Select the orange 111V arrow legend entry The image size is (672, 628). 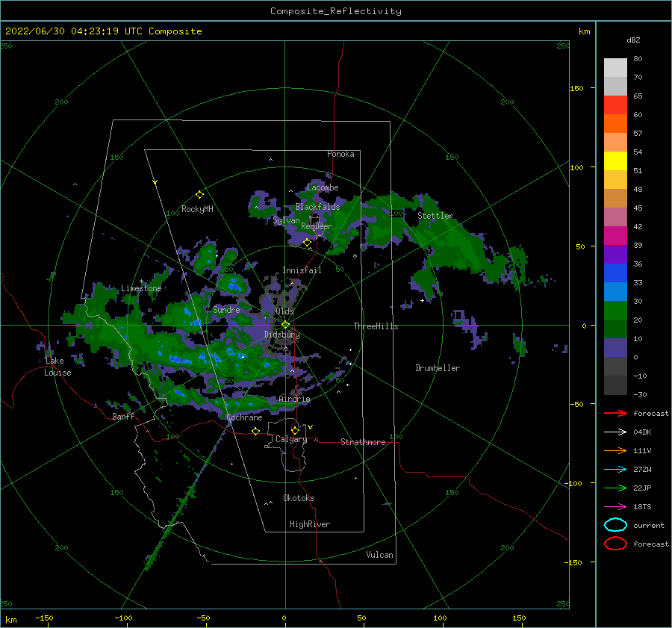[615, 450]
